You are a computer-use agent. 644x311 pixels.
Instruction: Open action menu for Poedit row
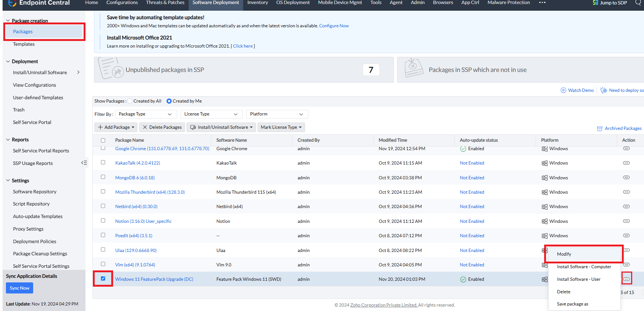pos(626,235)
